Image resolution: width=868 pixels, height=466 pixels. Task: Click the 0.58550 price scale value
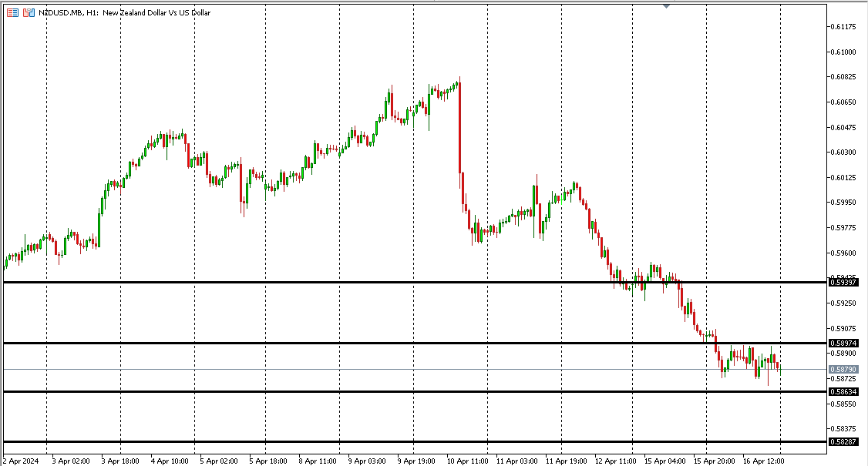coord(843,404)
